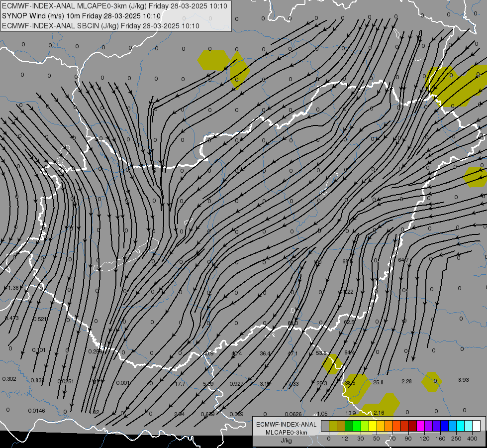The height and width of the screenshot is (448, 487).
Task: Click the map value '7.33'
Action: [293, 384]
